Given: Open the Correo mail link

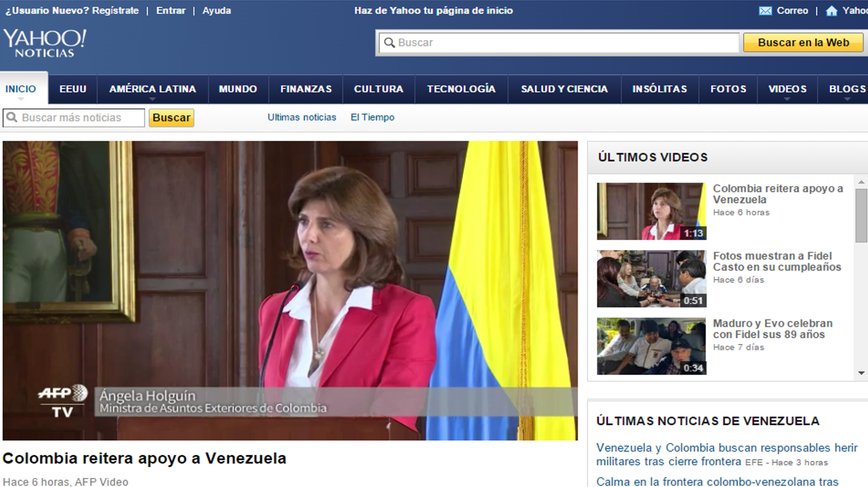Looking at the screenshot, I should click(792, 11).
